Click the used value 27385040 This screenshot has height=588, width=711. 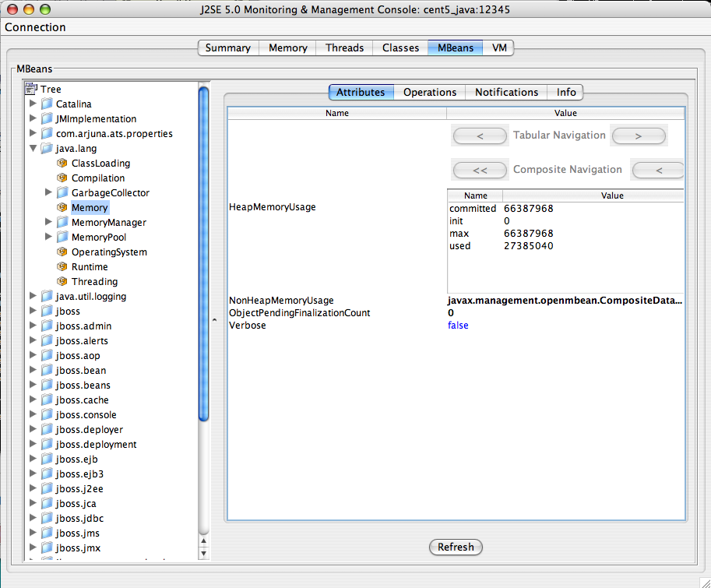pos(528,246)
